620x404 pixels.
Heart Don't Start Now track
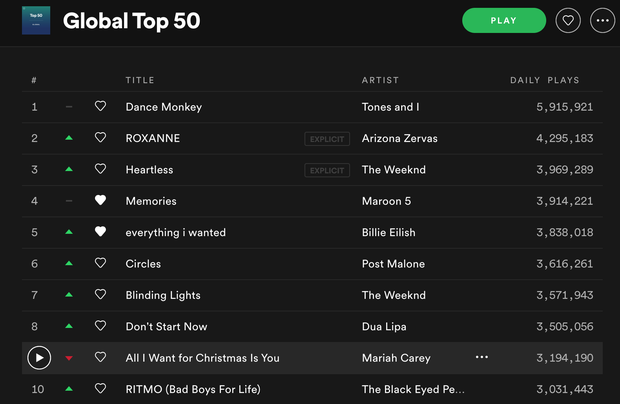click(100, 326)
